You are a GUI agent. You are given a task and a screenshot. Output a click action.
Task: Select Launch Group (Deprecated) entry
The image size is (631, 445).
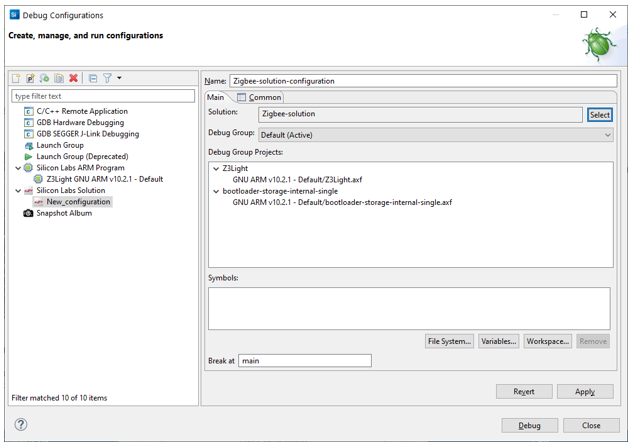(82, 156)
